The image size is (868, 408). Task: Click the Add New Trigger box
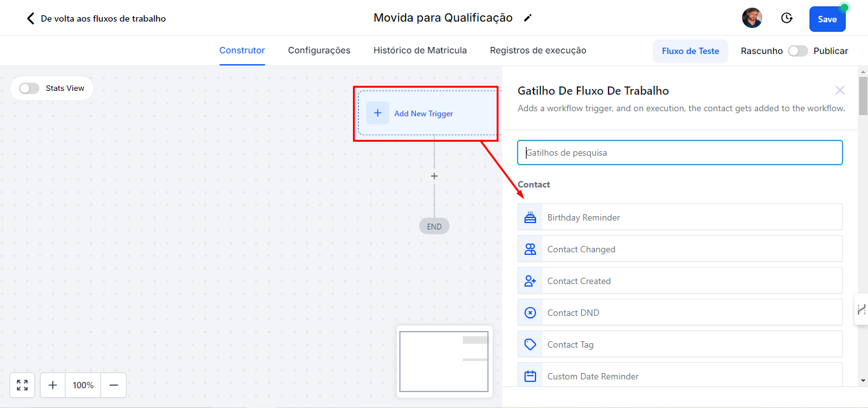click(423, 113)
